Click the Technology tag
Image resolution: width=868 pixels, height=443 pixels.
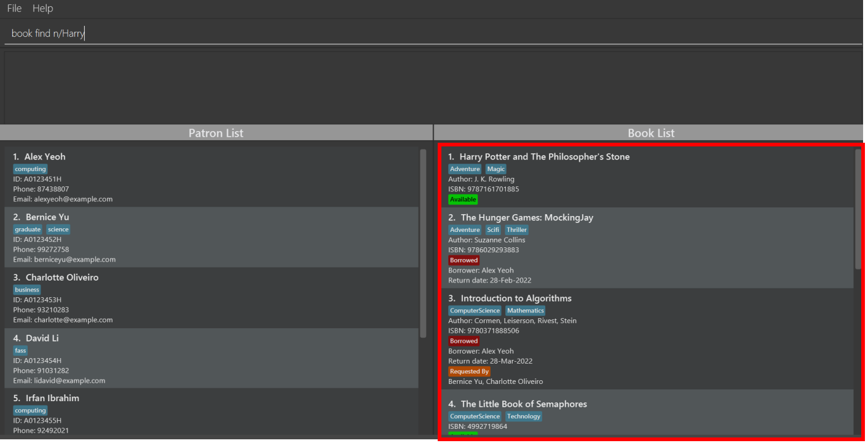(x=524, y=417)
